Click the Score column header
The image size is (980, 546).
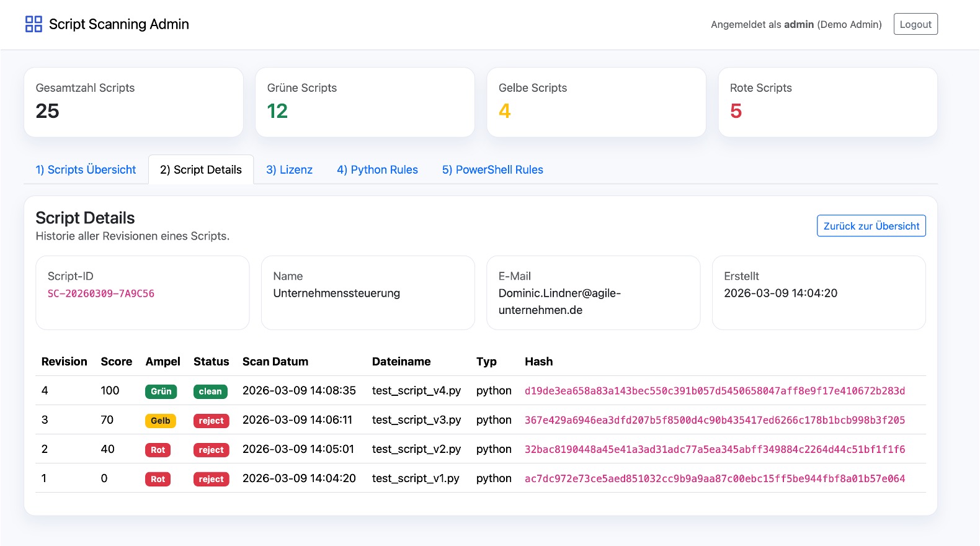[117, 362]
